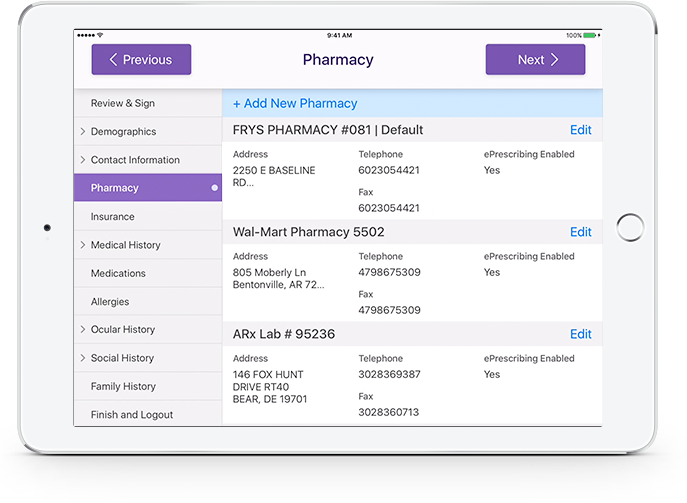Expand the Ocular History chevron

pyautogui.click(x=82, y=329)
